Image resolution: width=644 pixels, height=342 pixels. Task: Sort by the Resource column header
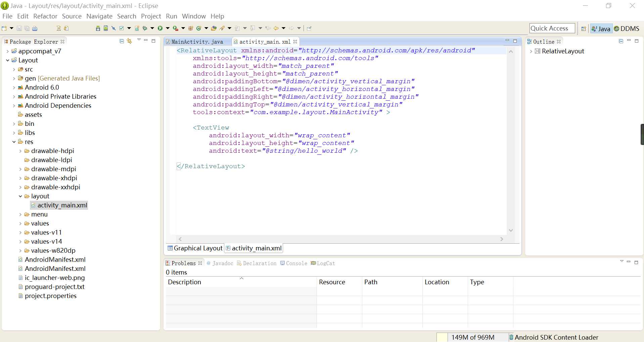coord(339,282)
